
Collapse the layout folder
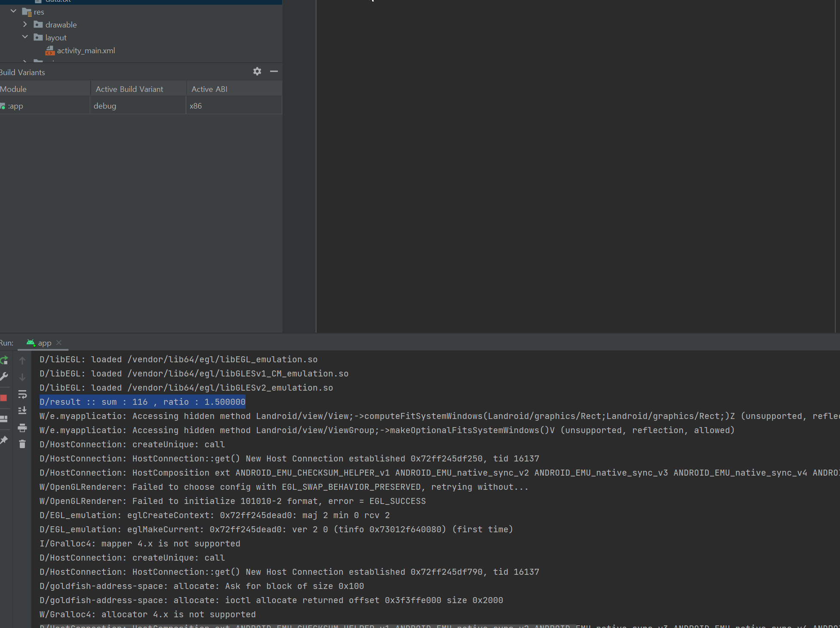[x=25, y=37]
